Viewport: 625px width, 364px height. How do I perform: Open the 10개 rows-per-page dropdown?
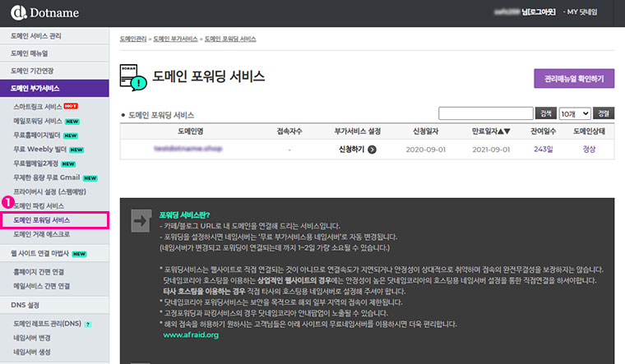[x=573, y=113]
